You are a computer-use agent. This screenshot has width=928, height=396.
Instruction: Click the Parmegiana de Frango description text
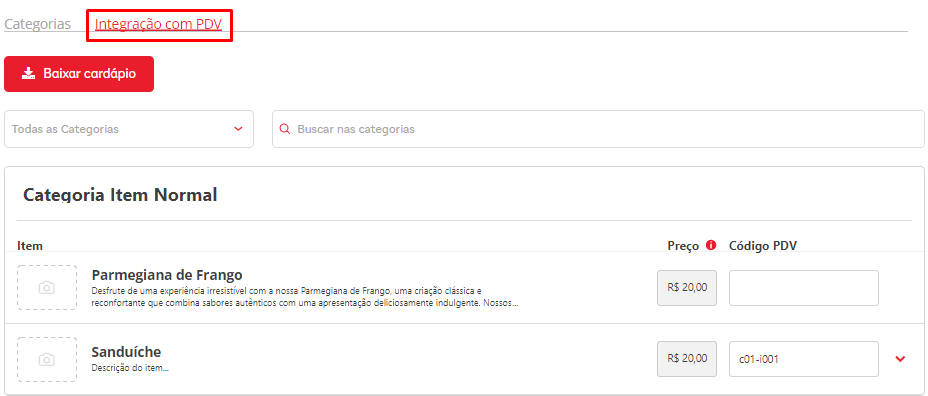point(305,297)
